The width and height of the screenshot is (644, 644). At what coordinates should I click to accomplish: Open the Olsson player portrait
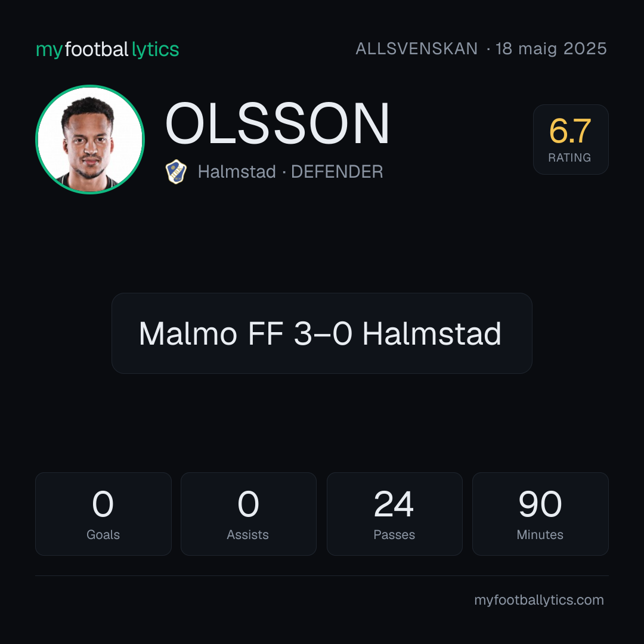pos(90,139)
